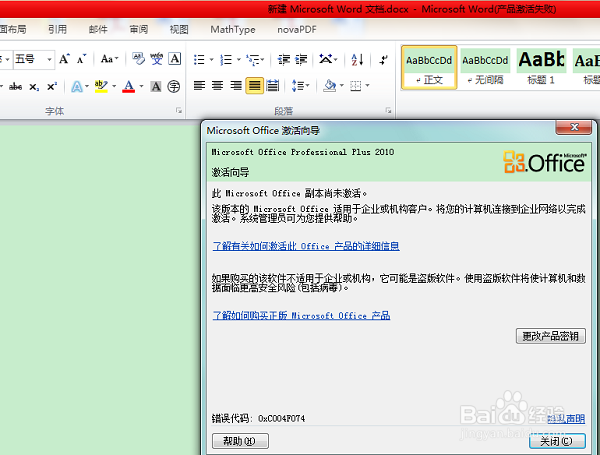600x455 pixels.
Task: Select the 正文 style
Action: (x=429, y=68)
